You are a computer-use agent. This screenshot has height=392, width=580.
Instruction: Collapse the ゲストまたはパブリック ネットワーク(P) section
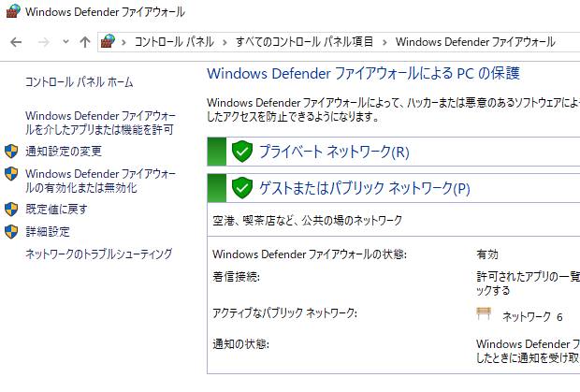pos(363,188)
